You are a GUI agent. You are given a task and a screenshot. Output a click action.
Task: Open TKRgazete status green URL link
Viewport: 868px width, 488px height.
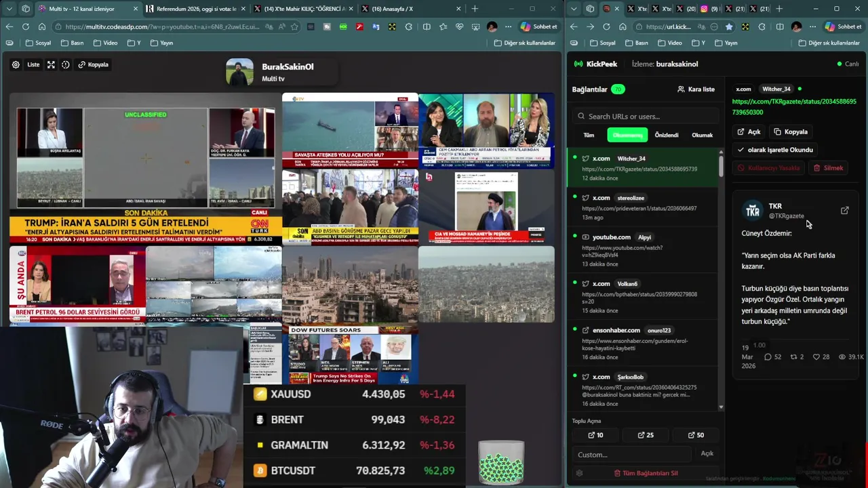click(794, 106)
